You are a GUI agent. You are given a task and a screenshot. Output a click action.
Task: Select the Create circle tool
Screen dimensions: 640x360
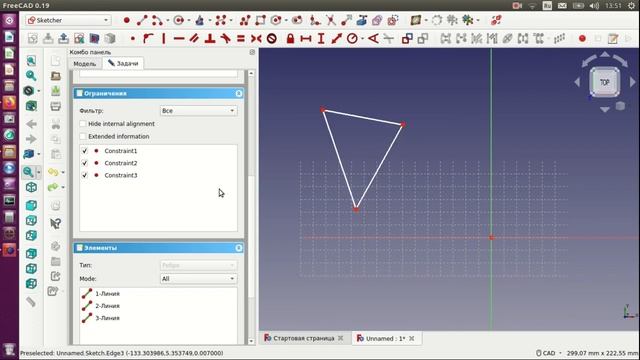178,20
